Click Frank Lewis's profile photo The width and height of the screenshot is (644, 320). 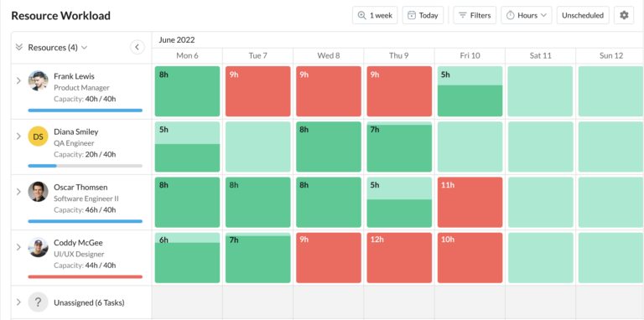click(x=39, y=80)
